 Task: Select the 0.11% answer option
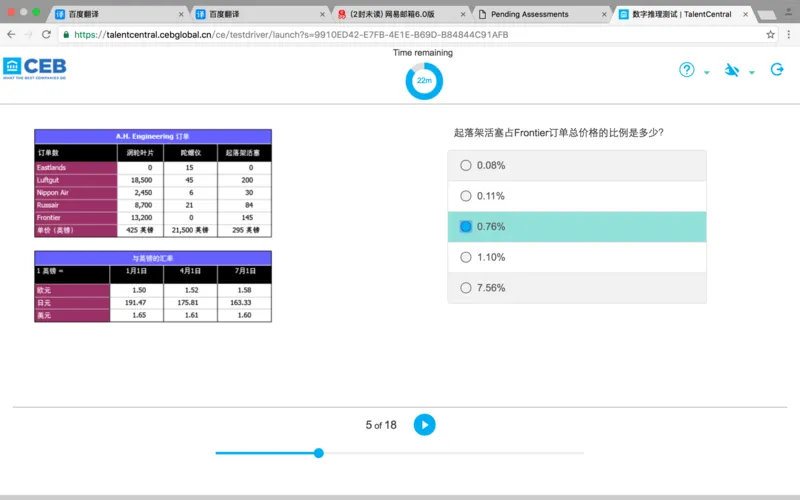[x=577, y=196]
